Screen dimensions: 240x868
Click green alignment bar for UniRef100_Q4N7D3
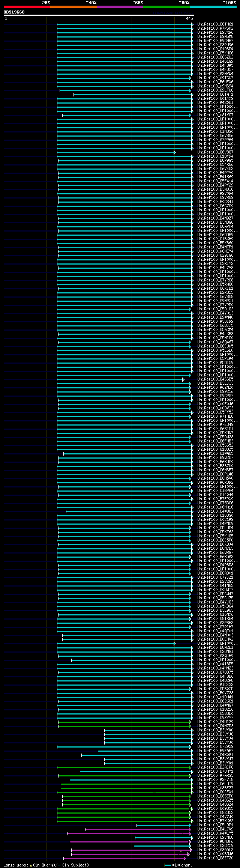124,726
